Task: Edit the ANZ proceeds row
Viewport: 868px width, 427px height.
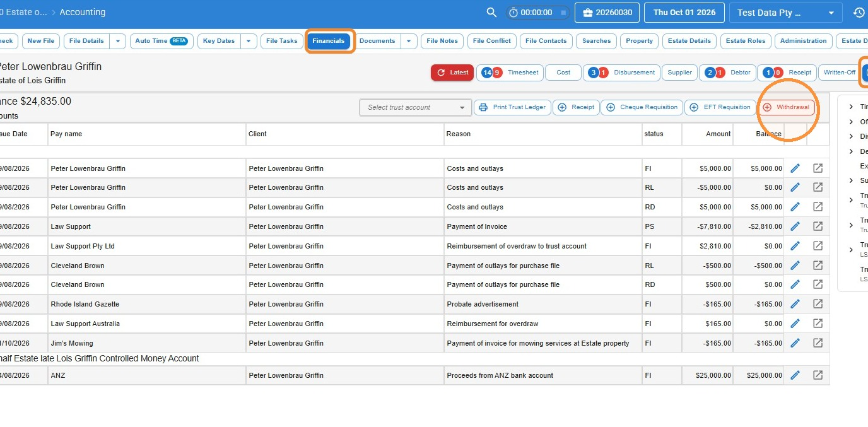Action: (x=795, y=375)
